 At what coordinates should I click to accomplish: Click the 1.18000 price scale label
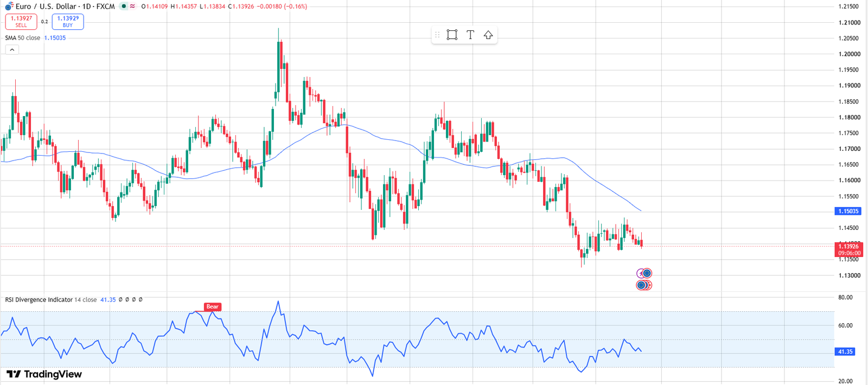(849, 118)
